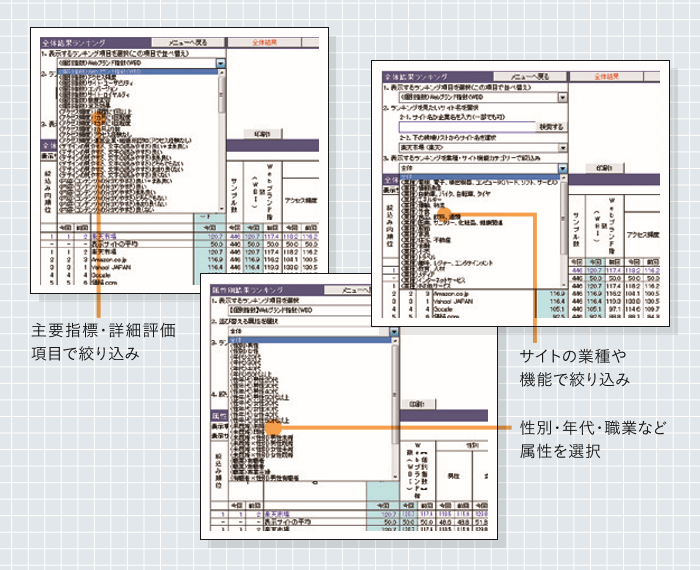Click 'メニューへ戻る' button in top-left window
Screen dimensions: 700x570
coord(187,43)
